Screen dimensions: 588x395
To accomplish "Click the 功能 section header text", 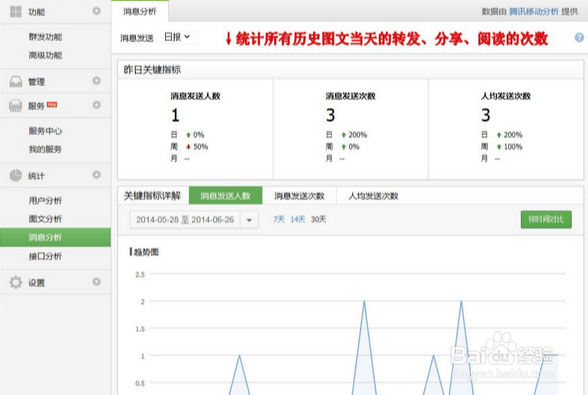I will pyautogui.click(x=36, y=12).
